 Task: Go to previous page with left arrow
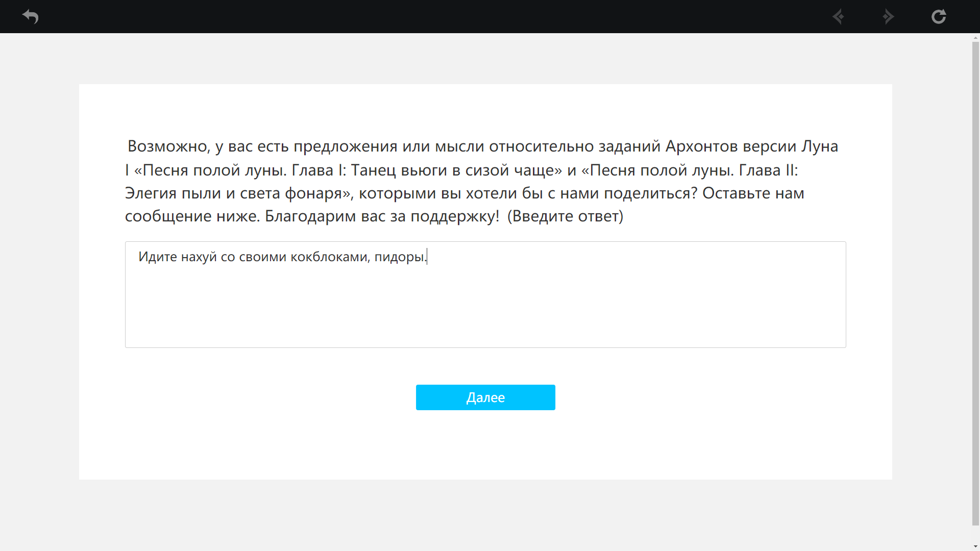click(x=838, y=16)
